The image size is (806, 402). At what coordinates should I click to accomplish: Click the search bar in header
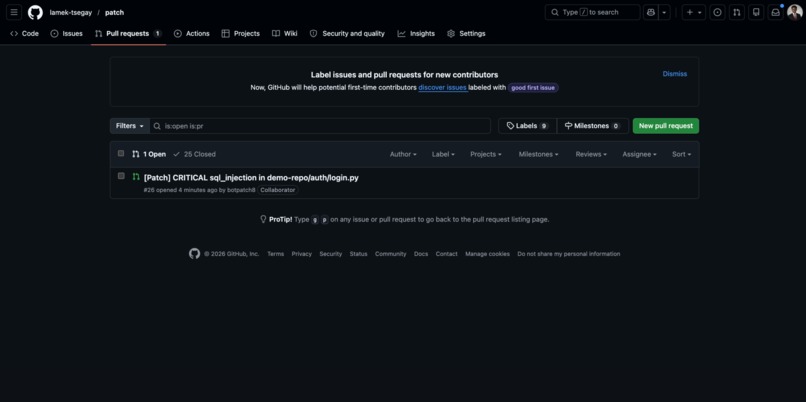[592, 12]
